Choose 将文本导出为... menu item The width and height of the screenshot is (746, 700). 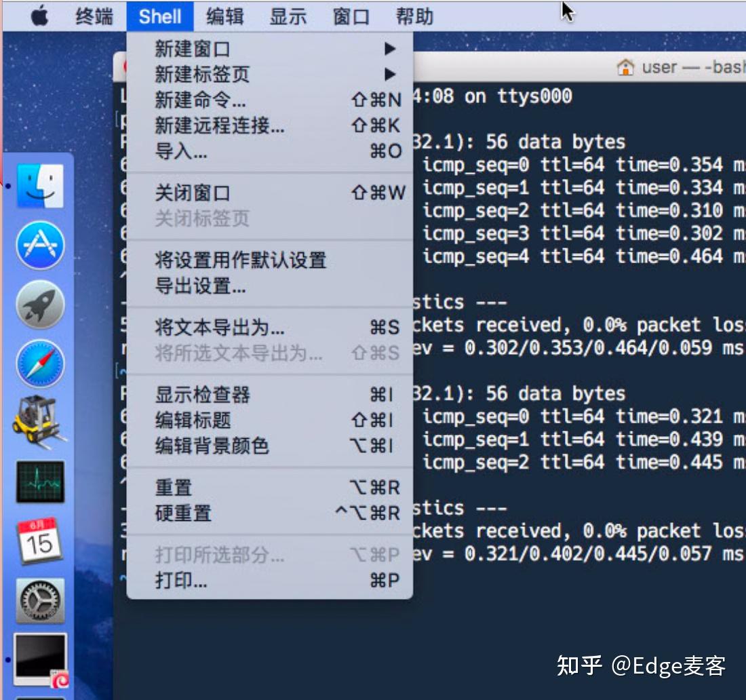[x=270, y=328]
